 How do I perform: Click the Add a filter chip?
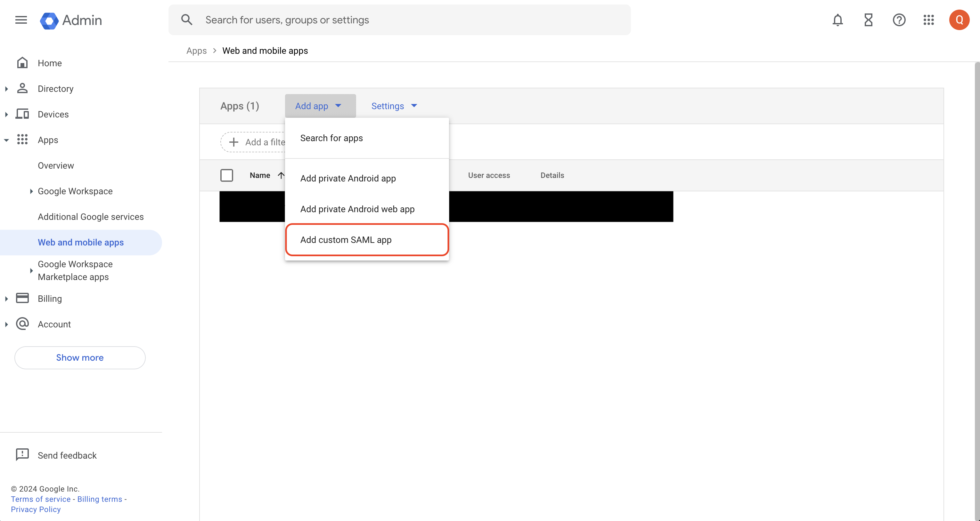click(253, 142)
